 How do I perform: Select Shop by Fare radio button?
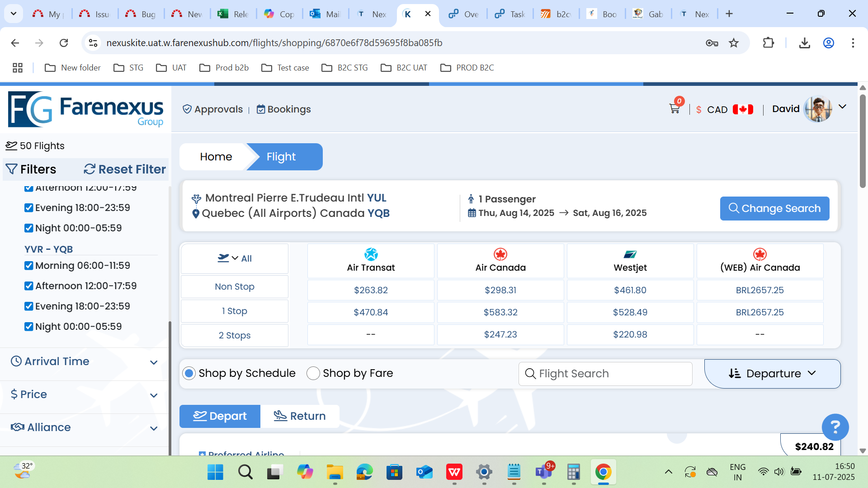[313, 373]
